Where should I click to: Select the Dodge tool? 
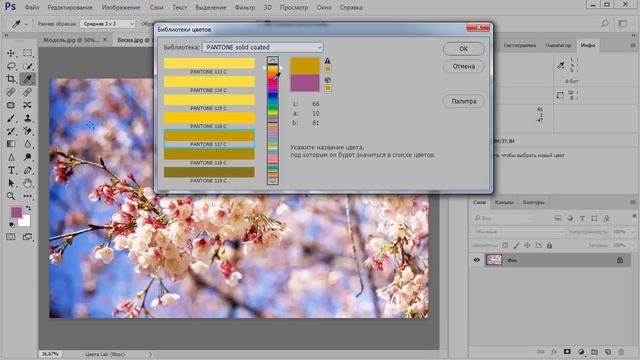pos(27,157)
